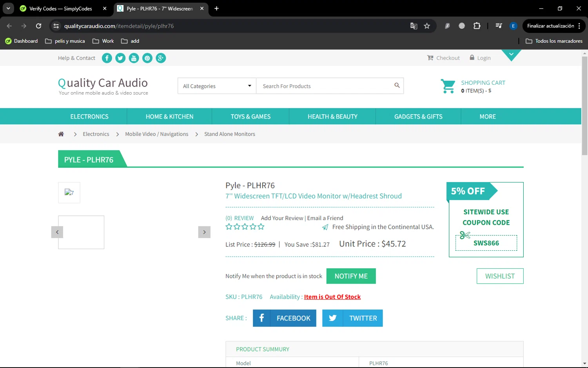Open the Finalizar actualización menu
Viewport: 588px width, 368px height.
click(x=554, y=26)
